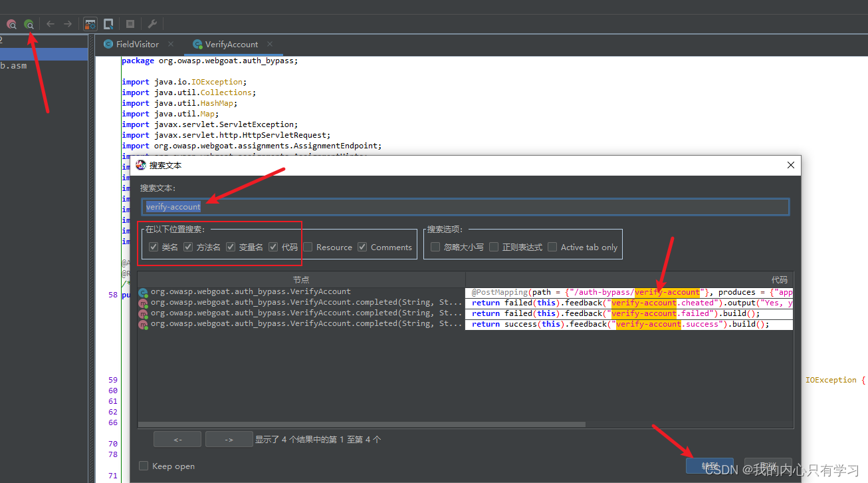
Task: Click the 取消 button
Action: 768,466
